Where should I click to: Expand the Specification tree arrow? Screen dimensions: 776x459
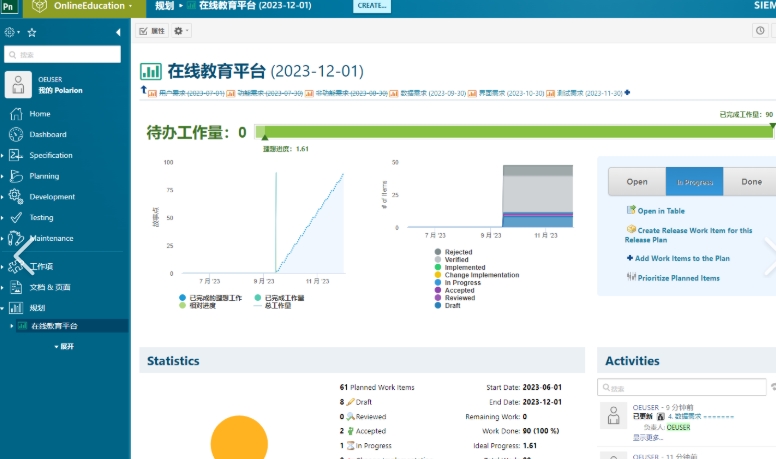2,155
